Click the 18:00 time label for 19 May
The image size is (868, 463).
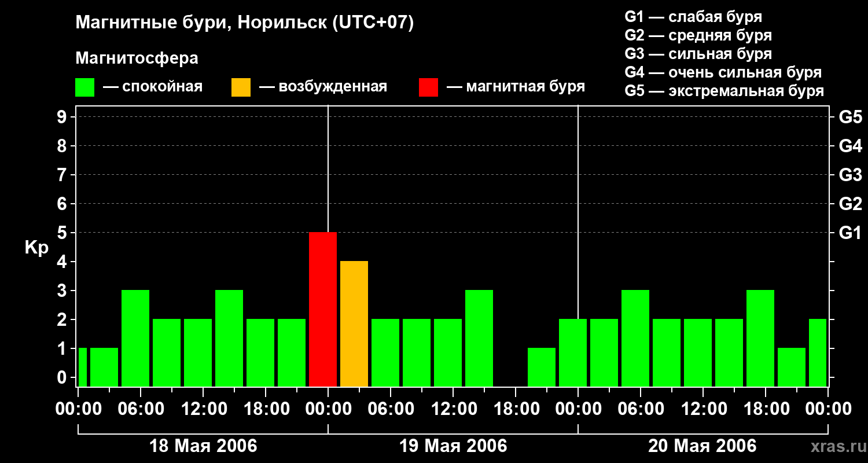(x=516, y=409)
